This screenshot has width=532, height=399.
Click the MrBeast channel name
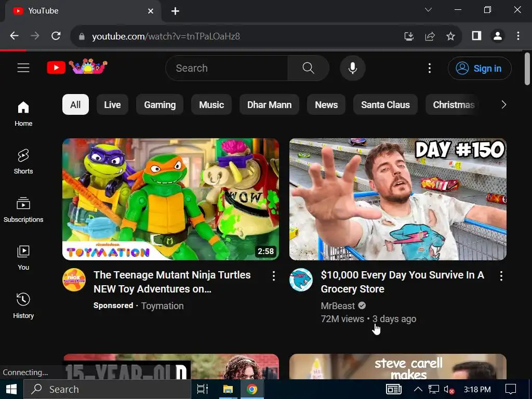[338, 305]
